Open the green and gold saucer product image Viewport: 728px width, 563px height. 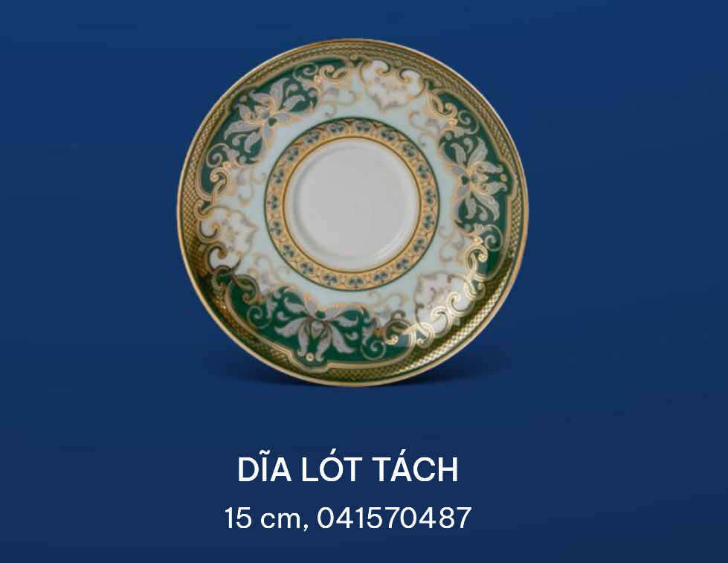pos(352,213)
